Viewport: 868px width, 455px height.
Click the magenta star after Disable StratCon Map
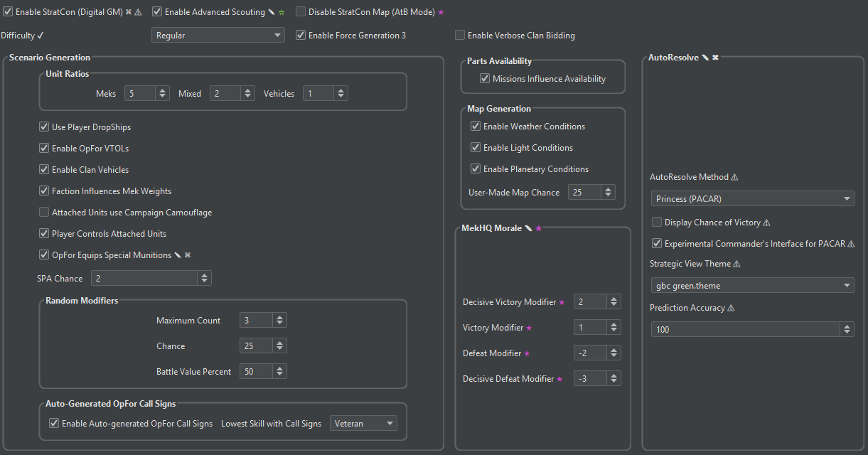(441, 12)
